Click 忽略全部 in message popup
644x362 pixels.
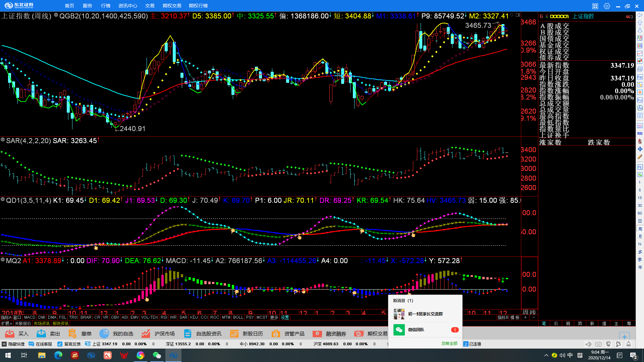point(449,343)
